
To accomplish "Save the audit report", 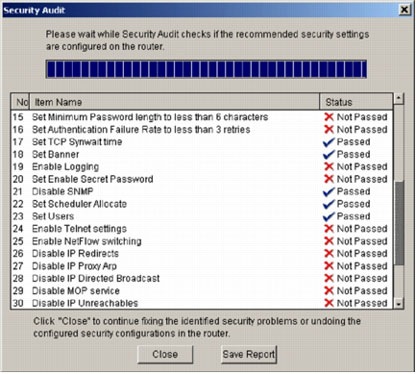I will pos(249,354).
